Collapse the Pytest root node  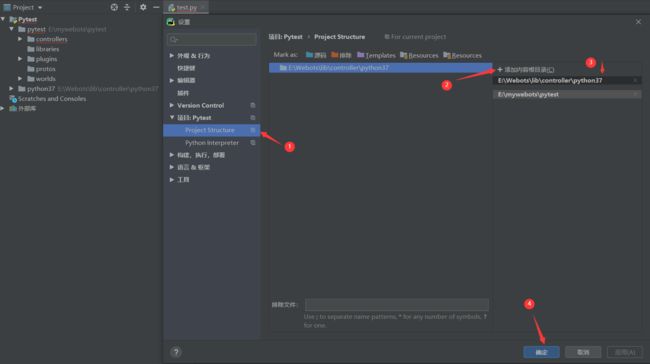click(x=3, y=19)
